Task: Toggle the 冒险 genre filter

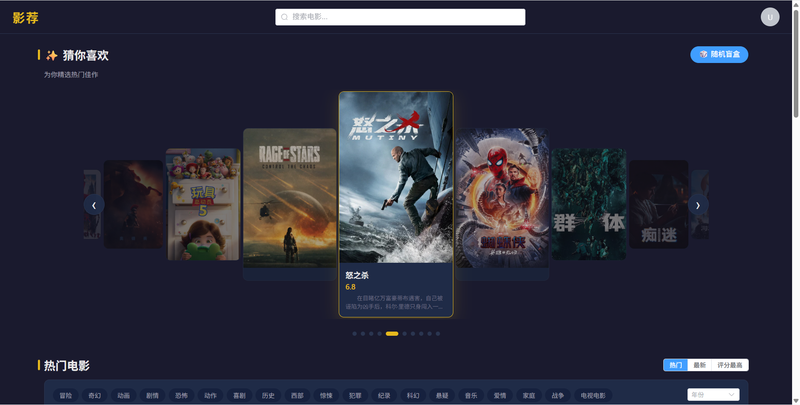Action: pos(66,395)
